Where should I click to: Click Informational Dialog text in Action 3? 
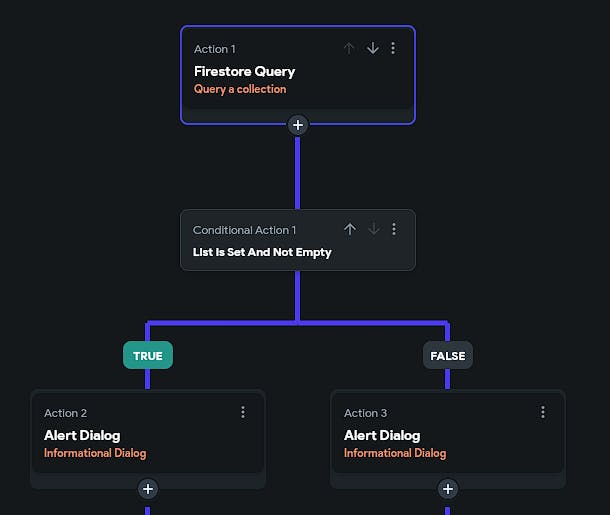pos(395,453)
